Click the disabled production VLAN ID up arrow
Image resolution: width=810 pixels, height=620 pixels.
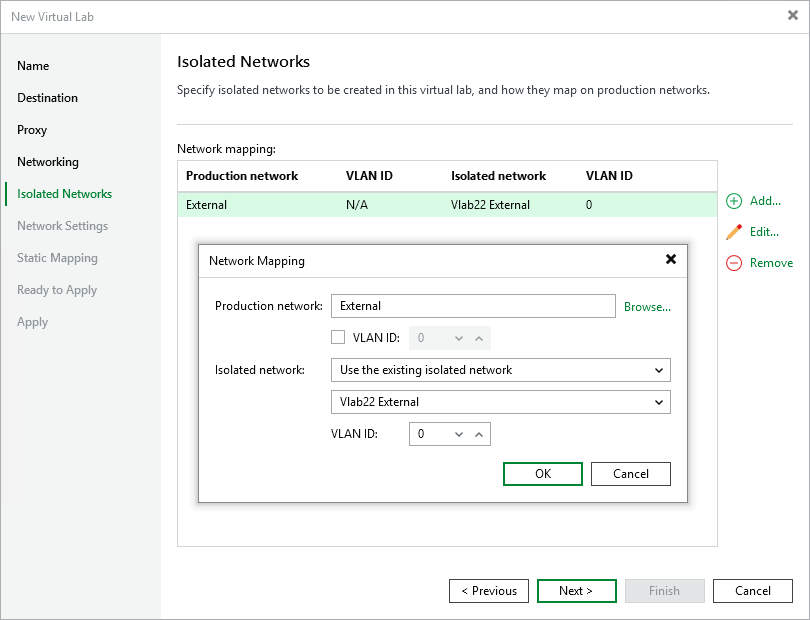point(479,338)
